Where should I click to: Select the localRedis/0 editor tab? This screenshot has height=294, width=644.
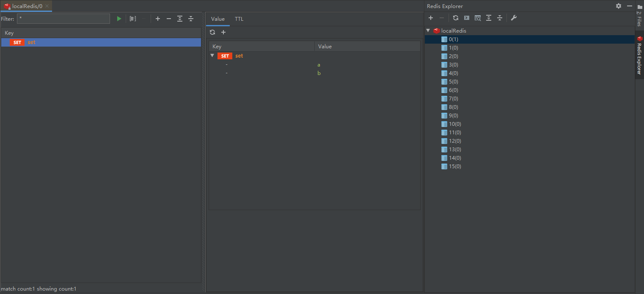[x=26, y=6]
